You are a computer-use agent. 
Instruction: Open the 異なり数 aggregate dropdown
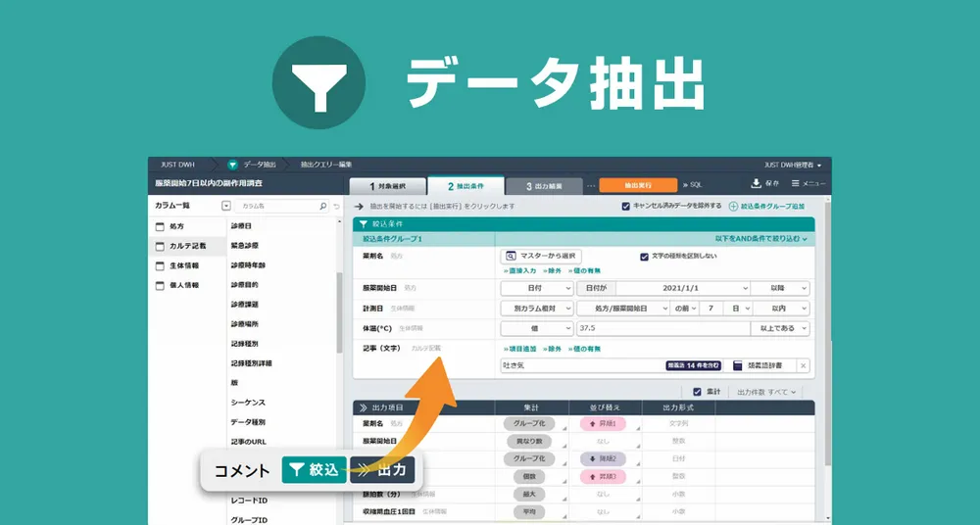coord(529,441)
